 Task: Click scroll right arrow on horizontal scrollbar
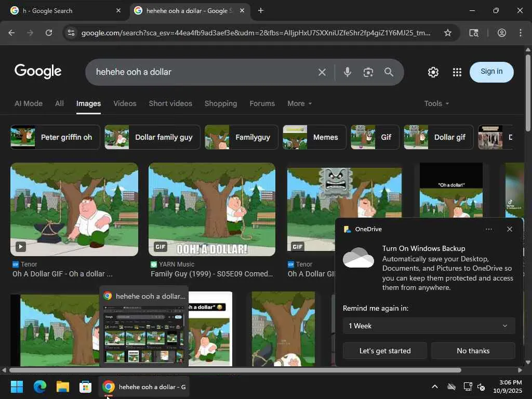click(x=520, y=370)
